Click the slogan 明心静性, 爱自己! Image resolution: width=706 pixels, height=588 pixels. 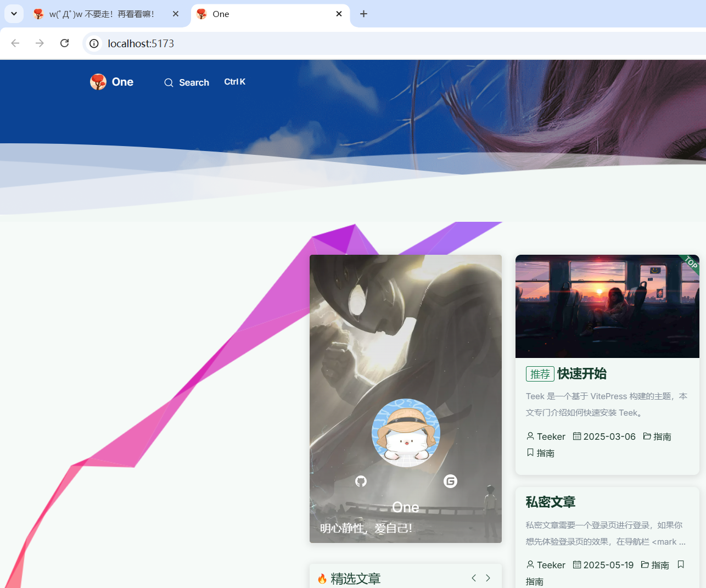[366, 528]
